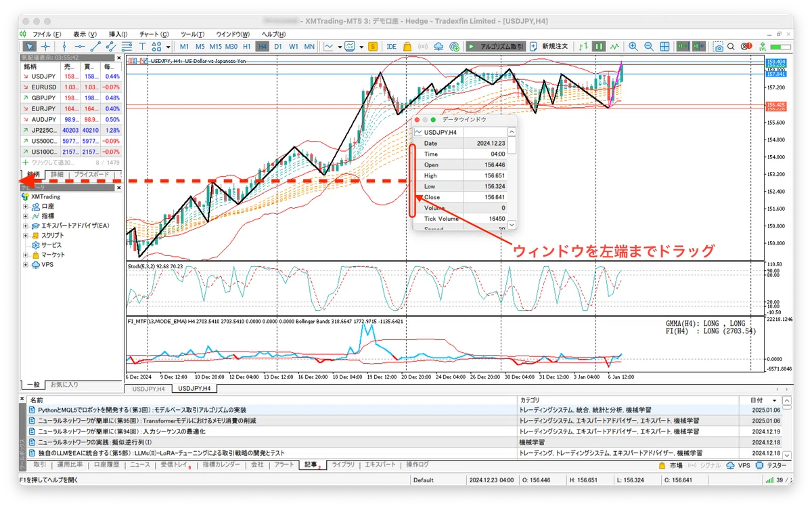The width and height of the screenshot is (812, 508).
Task: Switch to the お気に入り navigator tab
Action: point(64,384)
